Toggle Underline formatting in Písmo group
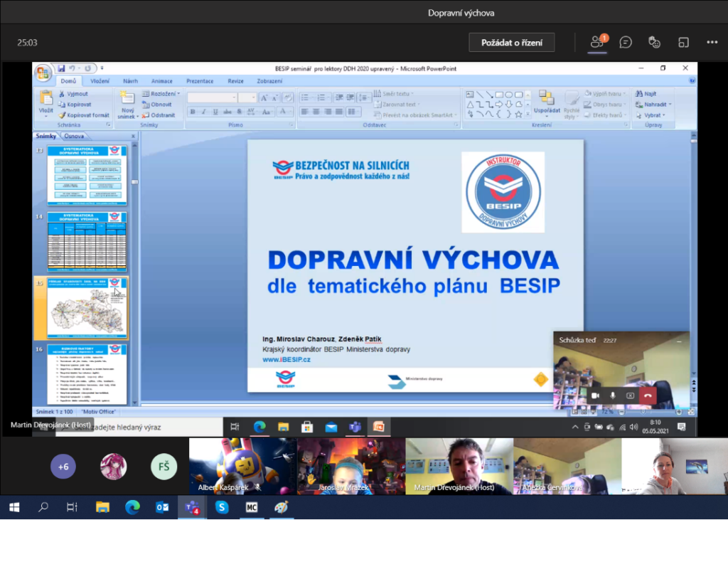Image resolution: width=728 pixels, height=584 pixels. click(x=215, y=112)
